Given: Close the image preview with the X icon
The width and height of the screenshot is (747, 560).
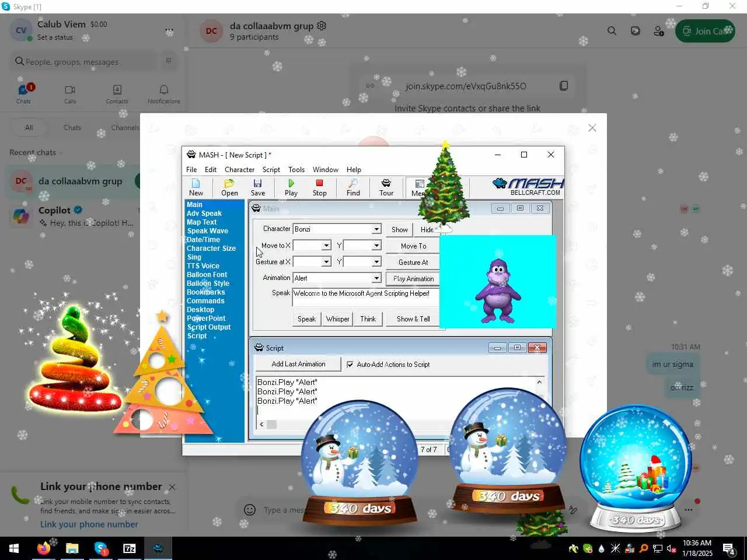Looking at the screenshot, I should [x=592, y=128].
